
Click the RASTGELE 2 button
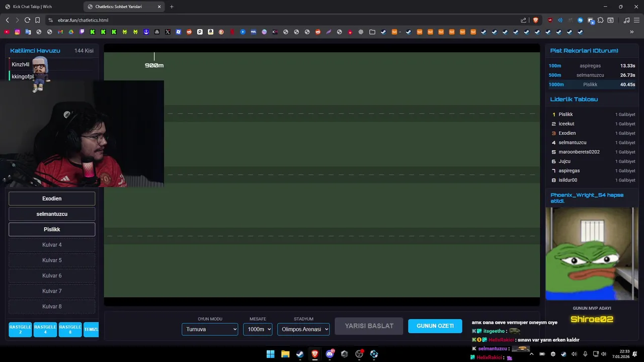[20, 329]
